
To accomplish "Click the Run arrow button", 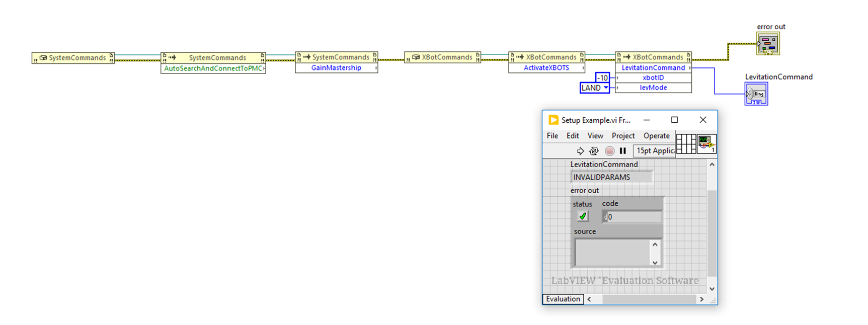I will pyautogui.click(x=580, y=151).
